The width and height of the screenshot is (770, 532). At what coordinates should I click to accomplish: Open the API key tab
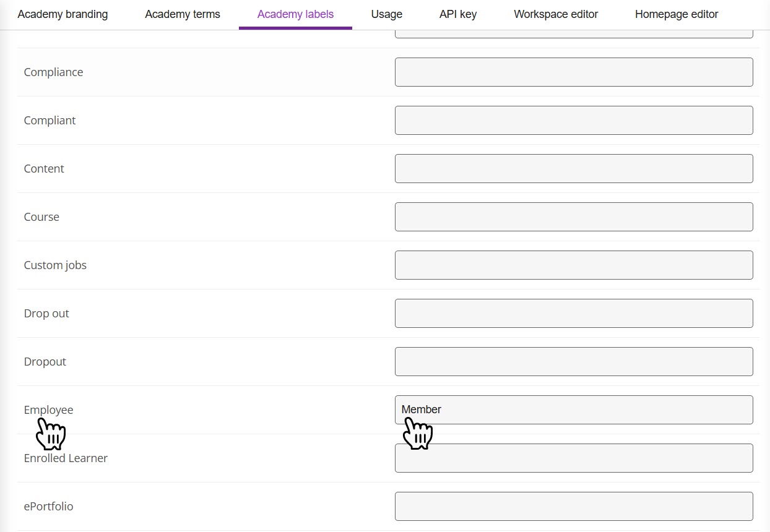coord(458,14)
